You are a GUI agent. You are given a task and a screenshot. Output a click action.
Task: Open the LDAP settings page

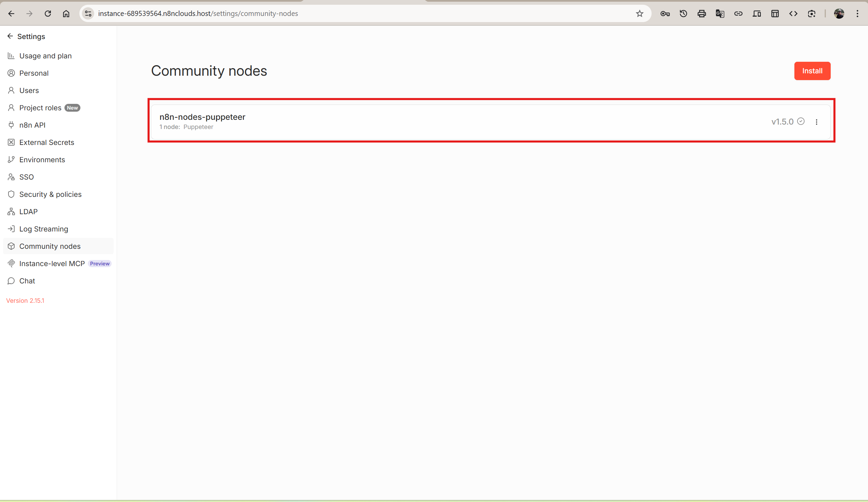[58, 212]
